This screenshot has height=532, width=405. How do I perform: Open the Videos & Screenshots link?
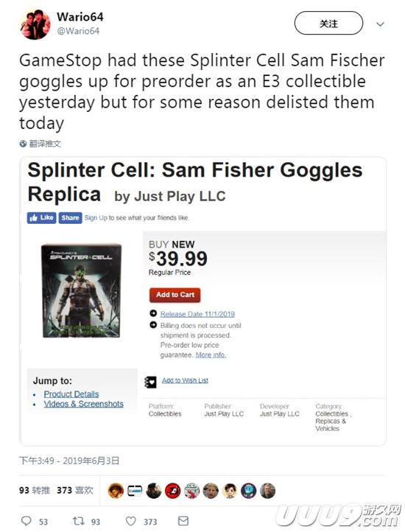(83, 404)
